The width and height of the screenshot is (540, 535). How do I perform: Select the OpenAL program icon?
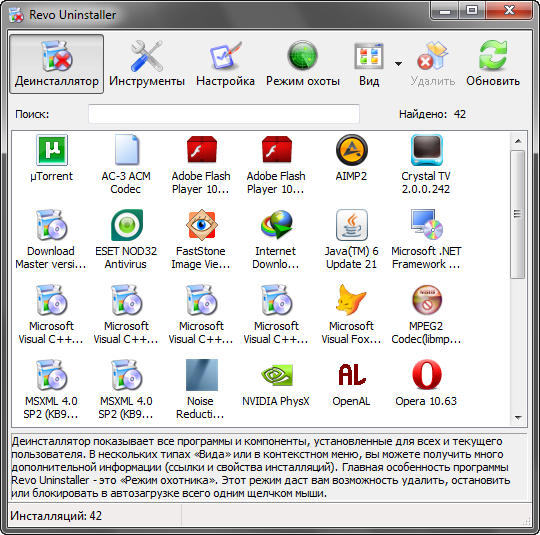click(x=352, y=375)
